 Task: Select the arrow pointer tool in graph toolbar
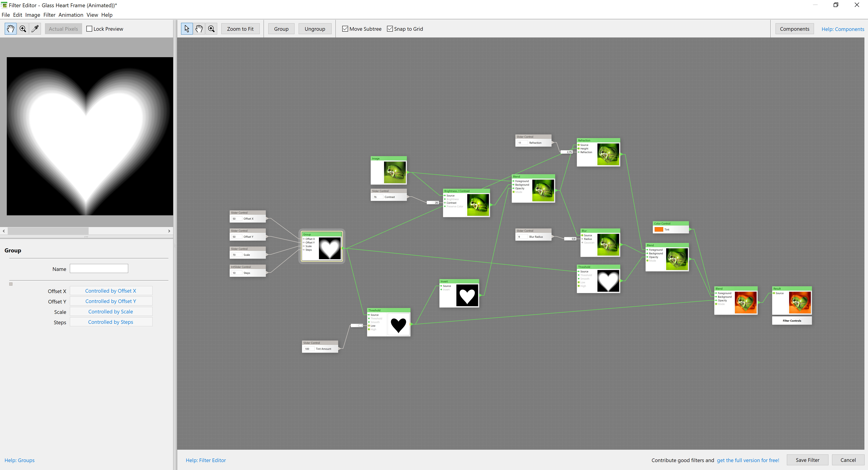187,29
